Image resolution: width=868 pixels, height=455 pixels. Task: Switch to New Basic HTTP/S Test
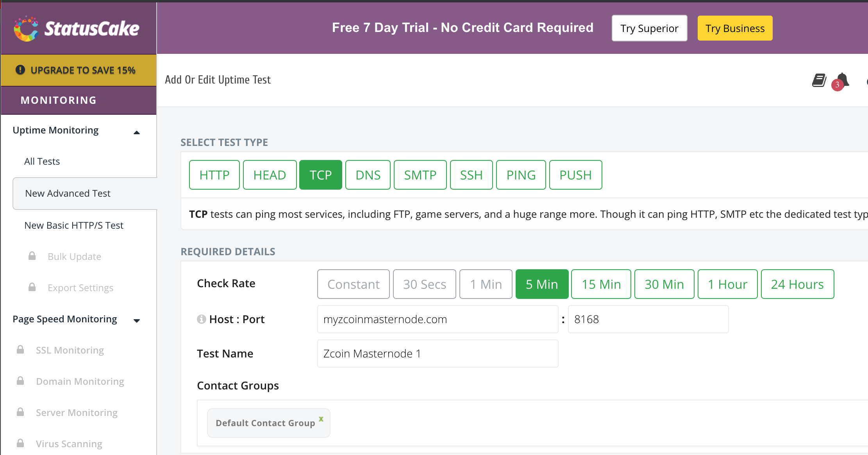coord(74,225)
